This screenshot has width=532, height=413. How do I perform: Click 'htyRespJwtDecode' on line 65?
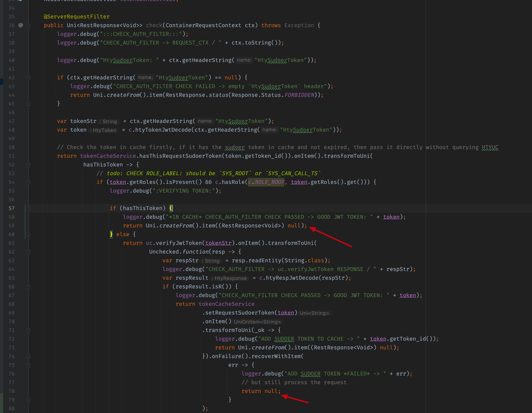tap(292, 278)
